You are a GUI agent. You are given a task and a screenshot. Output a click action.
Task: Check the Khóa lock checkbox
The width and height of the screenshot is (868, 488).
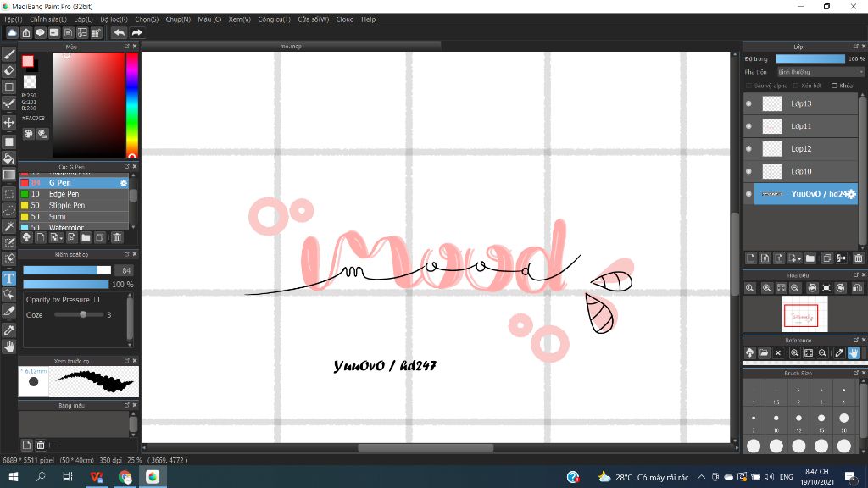point(834,86)
